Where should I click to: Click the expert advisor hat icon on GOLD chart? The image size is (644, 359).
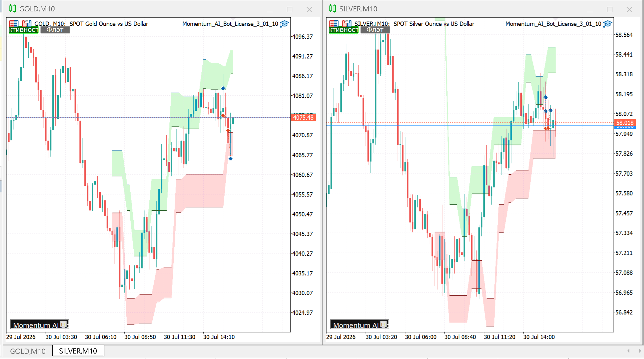click(285, 24)
